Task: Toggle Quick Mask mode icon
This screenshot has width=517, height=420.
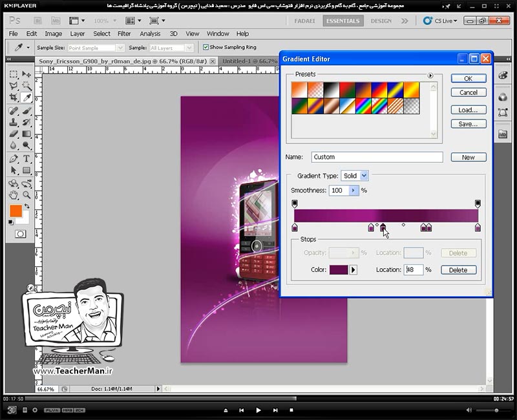Action: point(20,234)
